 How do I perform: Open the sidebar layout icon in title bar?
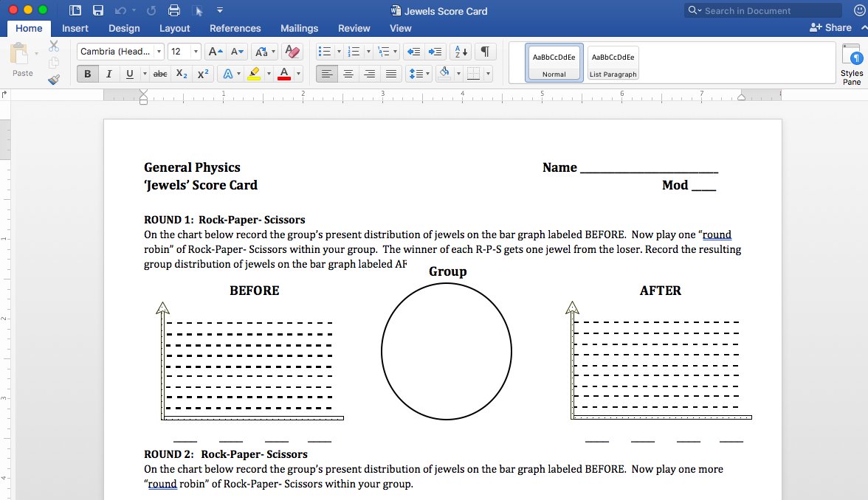(75, 10)
